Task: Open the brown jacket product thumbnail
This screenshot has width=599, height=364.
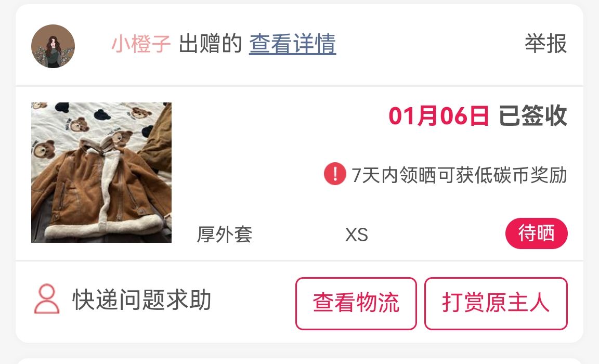Action: point(101,172)
